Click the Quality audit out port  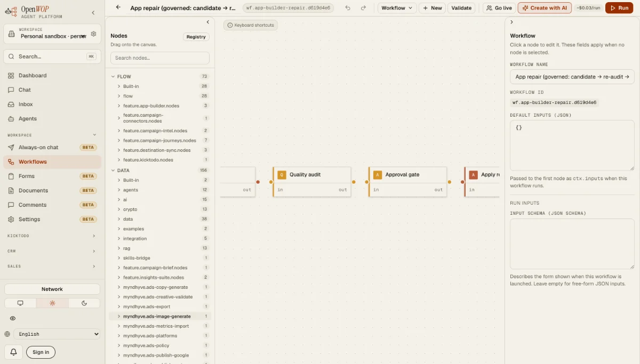[x=354, y=182]
